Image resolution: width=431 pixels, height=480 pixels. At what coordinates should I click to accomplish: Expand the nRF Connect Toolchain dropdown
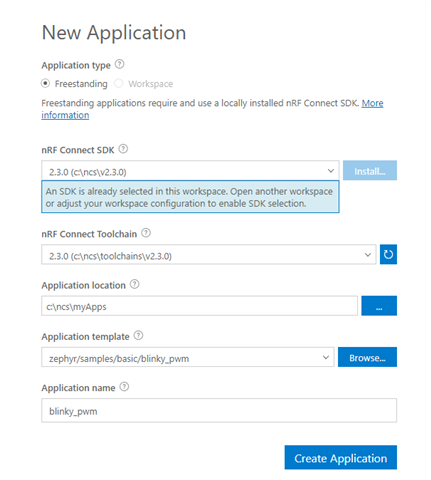tap(209, 255)
